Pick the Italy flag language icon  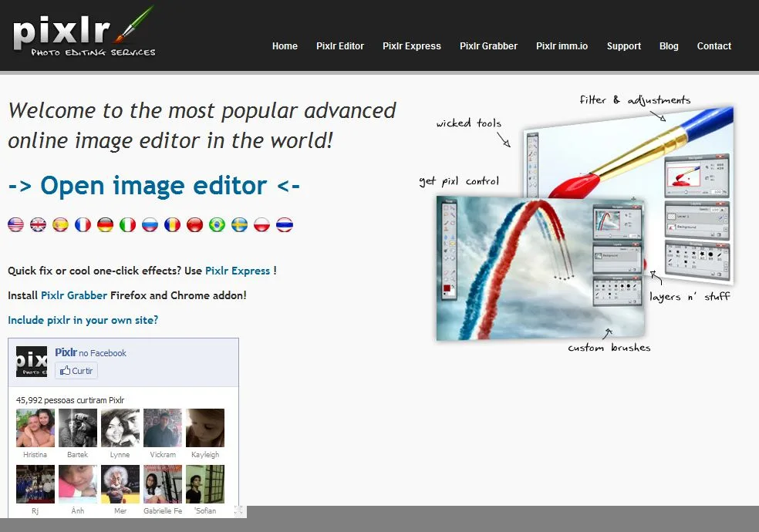(x=128, y=225)
